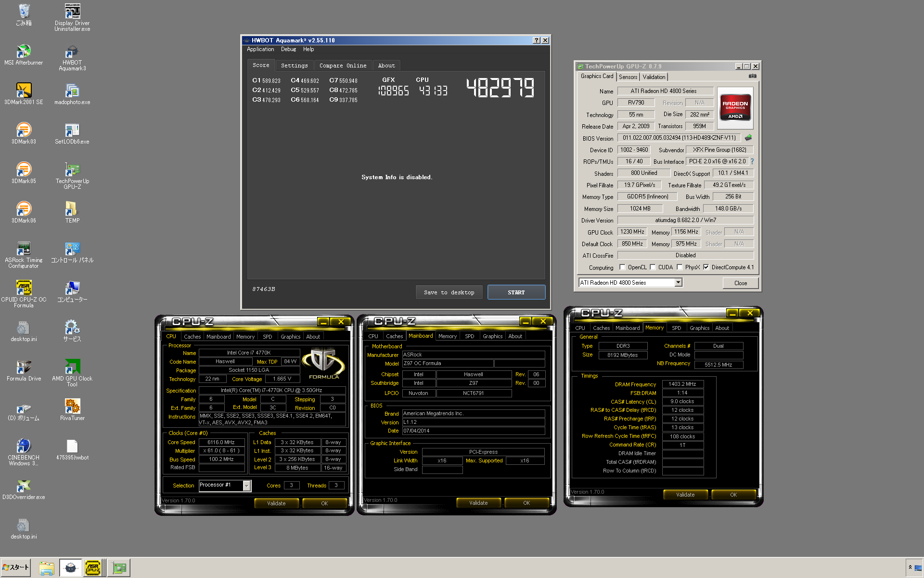Viewport: 924px width, 578px height.
Task: Open the Recycle Bin desktop icon
Action: [x=24, y=14]
